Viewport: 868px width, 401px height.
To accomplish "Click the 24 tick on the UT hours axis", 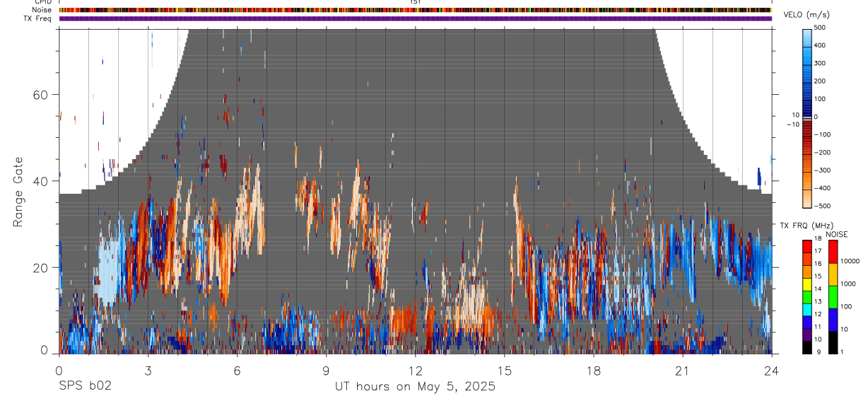I will click(771, 371).
